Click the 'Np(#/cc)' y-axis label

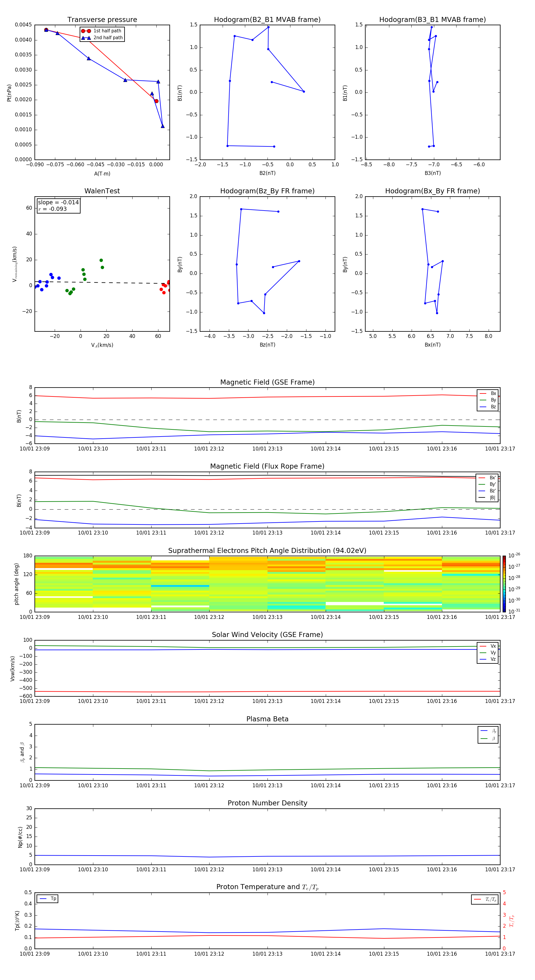pos(20,837)
